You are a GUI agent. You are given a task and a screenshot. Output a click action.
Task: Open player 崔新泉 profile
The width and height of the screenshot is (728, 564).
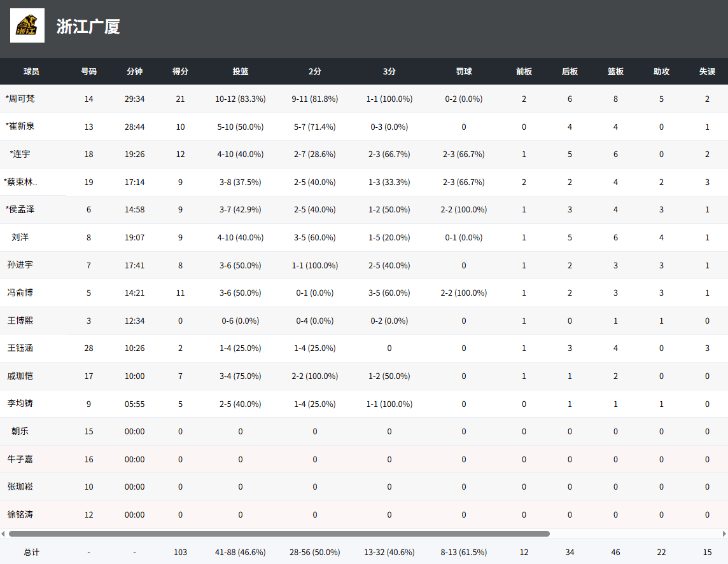(20, 127)
